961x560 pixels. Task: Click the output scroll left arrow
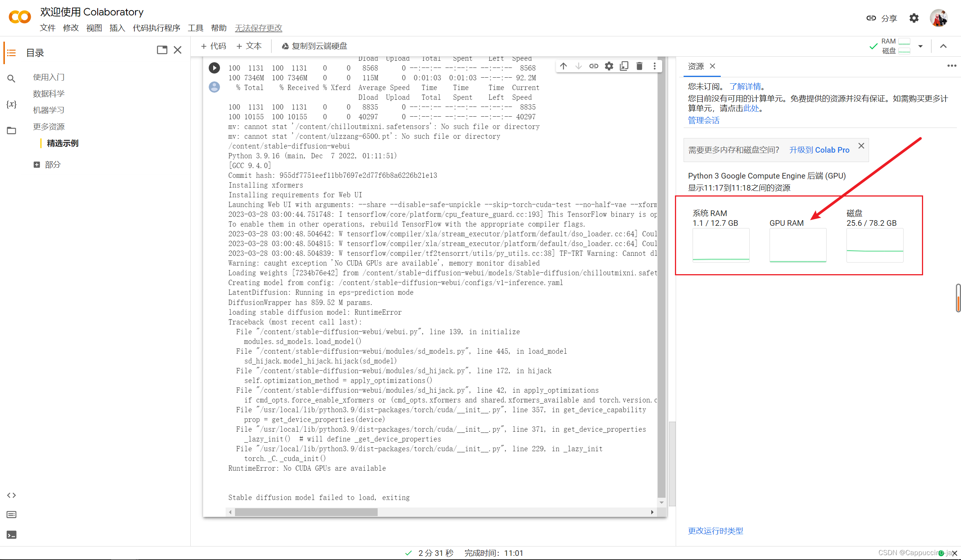pyautogui.click(x=230, y=512)
